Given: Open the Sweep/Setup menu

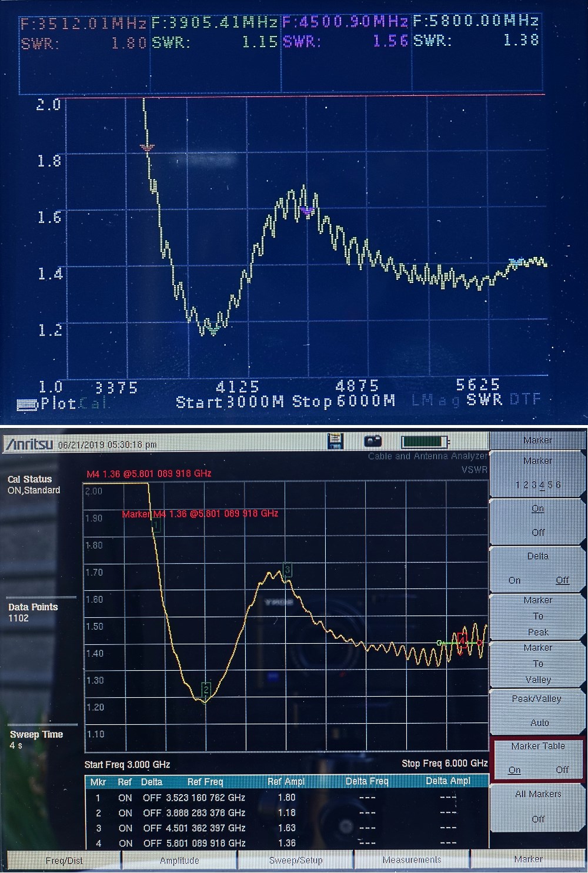Looking at the screenshot, I should (x=296, y=859).
